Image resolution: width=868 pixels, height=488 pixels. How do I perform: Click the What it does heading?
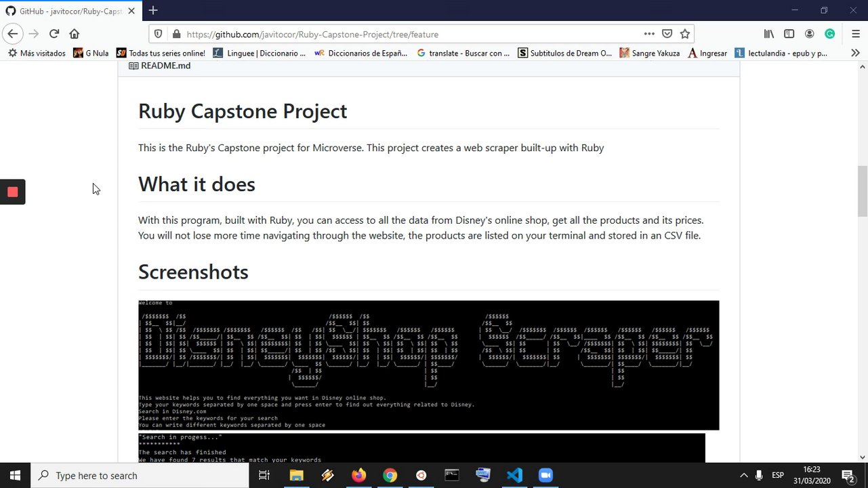coord(197,184)
